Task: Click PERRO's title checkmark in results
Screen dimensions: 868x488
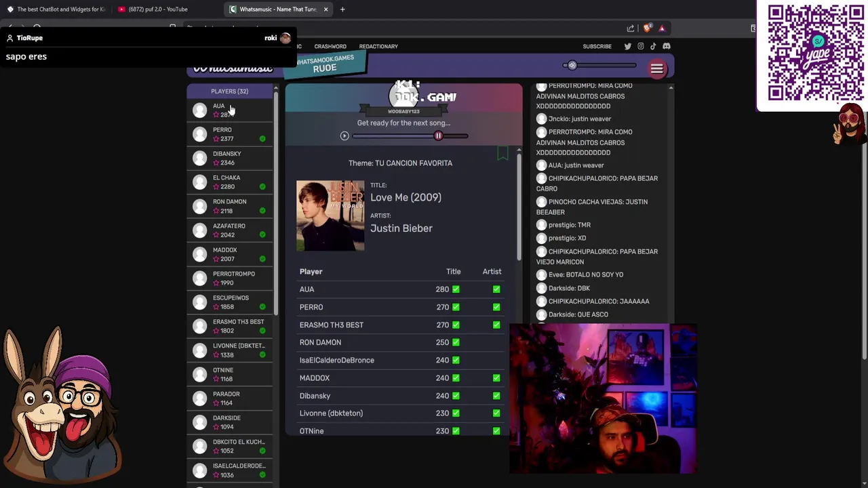Action: pos(456,307)
